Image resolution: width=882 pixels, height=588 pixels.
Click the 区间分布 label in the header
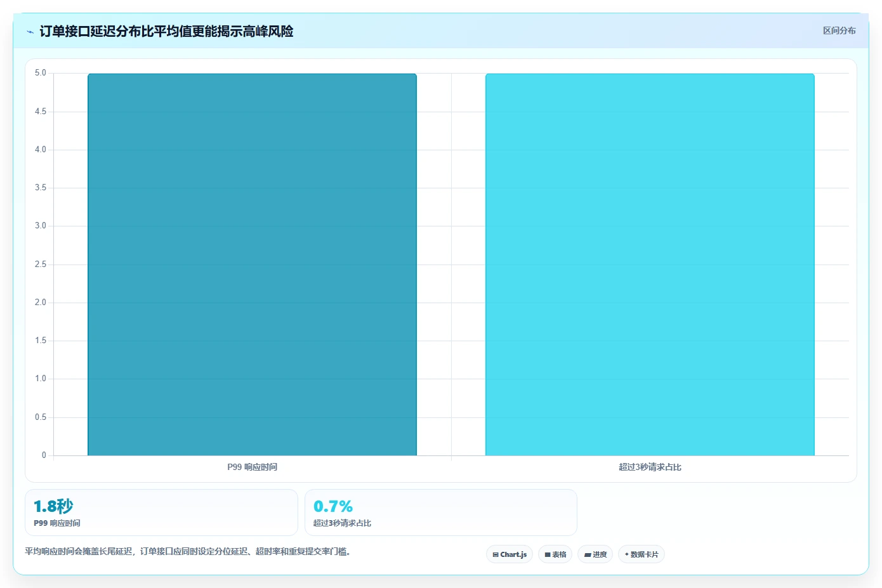[839, 30]
